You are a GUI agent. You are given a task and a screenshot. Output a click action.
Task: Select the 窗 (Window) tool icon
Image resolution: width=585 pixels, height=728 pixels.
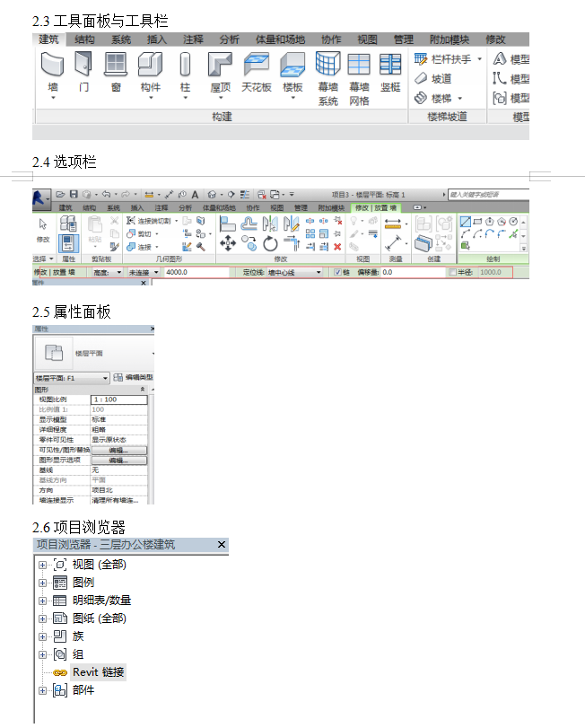(116, 64)
